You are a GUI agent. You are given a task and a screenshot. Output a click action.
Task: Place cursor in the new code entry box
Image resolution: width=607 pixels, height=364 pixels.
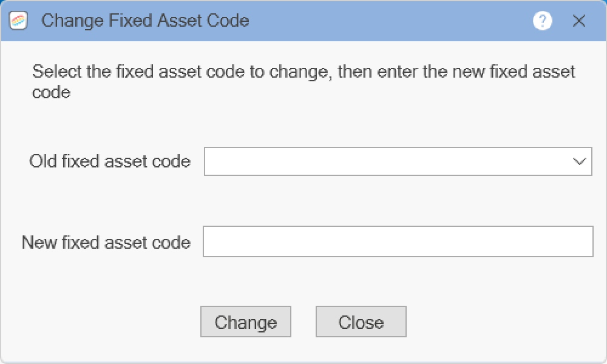pyautogui.click(x=398, y=241)
